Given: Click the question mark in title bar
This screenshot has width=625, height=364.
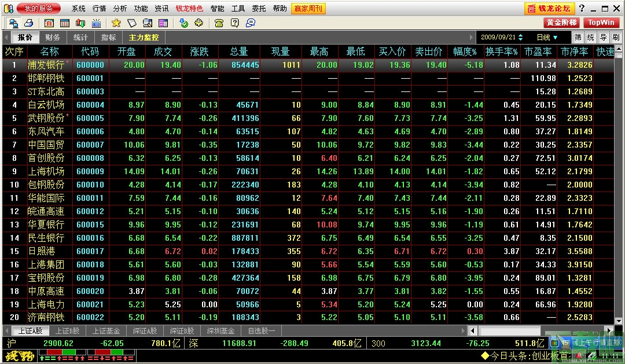Looking at the screenshot, I should coord(582,8).
